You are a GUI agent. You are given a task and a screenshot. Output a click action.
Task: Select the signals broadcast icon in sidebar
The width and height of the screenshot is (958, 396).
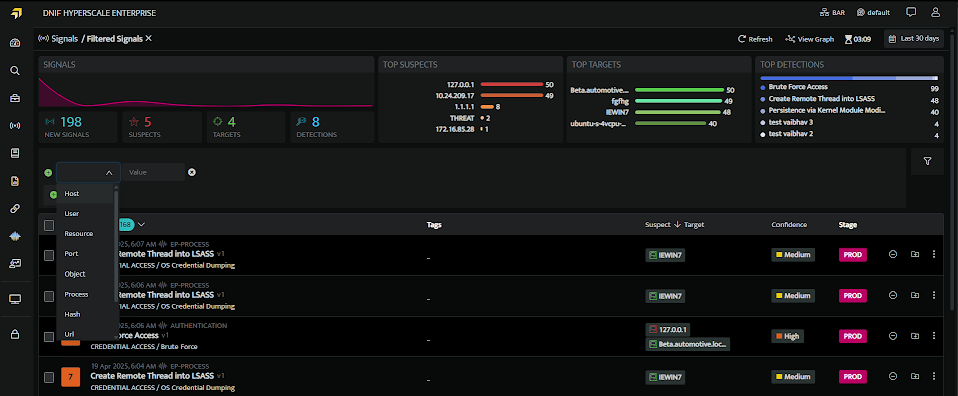tap(15, 126)
